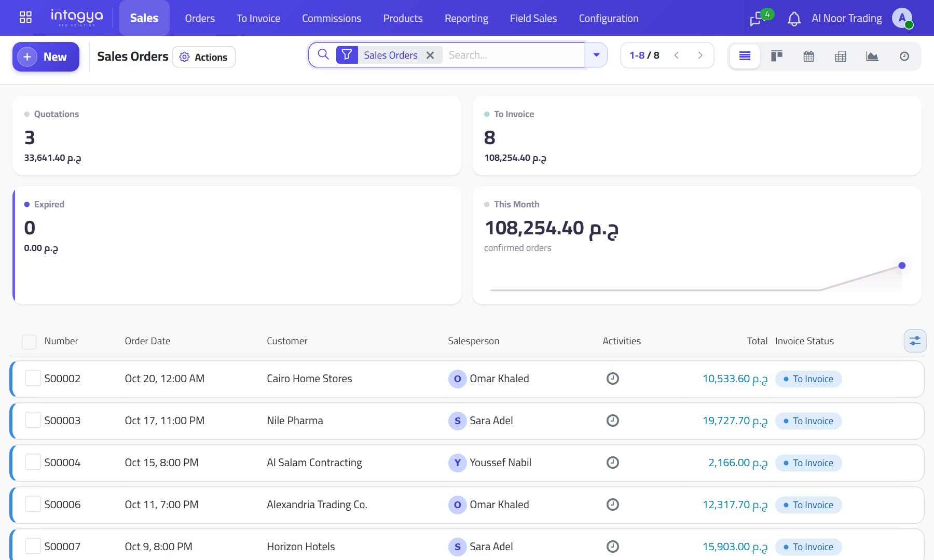Screen dimensions: 934x560
Task: Focus the Search input field
Action: pos(514,55)
